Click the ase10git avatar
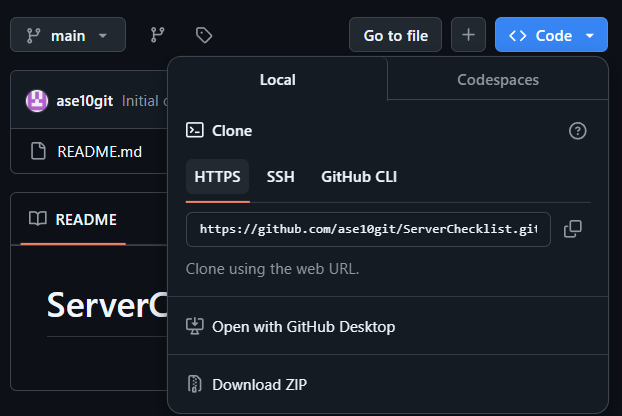 (x=37, y=101)
